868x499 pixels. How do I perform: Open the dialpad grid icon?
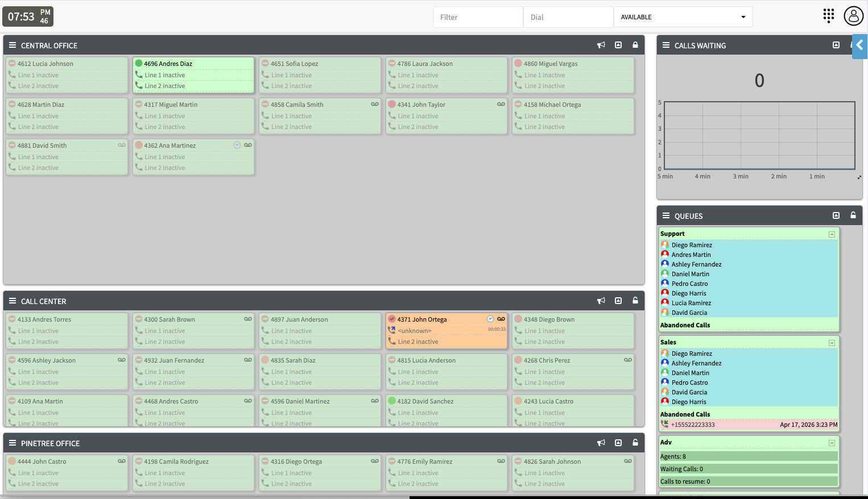[828, 16]
